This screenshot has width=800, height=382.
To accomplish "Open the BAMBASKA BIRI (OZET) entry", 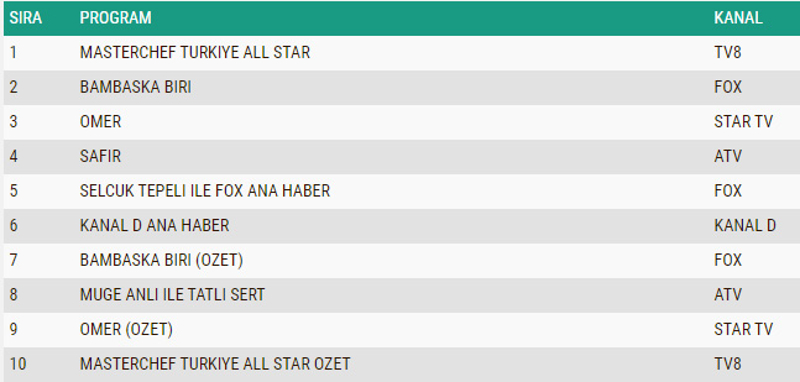I will pos(161,260).
